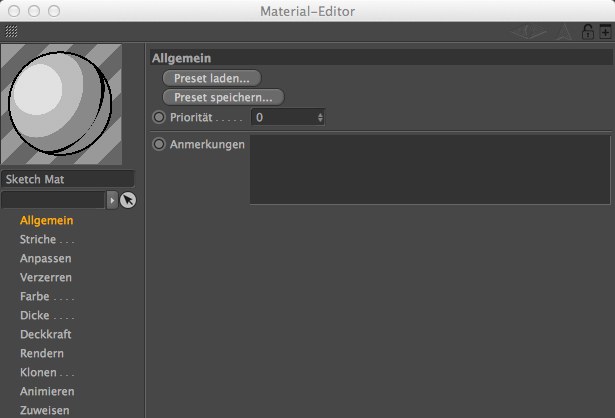Screen dimensions: 615x418
Task: Select the Allgemein channel in sidebar
Action: pos(46,220)
